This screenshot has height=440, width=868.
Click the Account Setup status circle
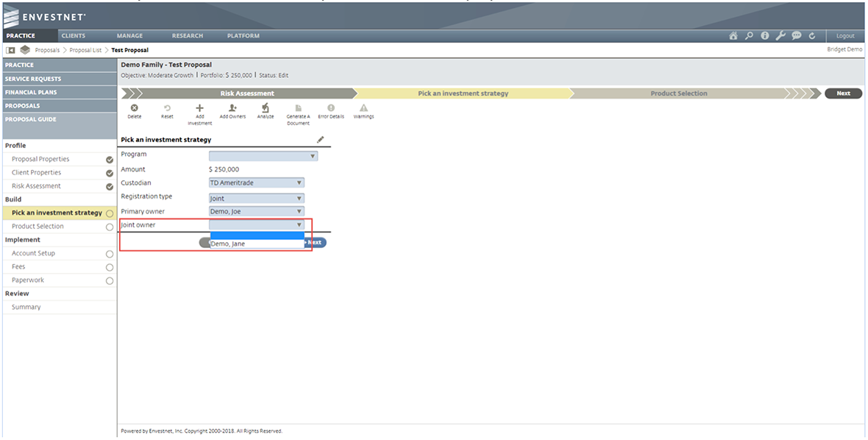pos(110,254)
